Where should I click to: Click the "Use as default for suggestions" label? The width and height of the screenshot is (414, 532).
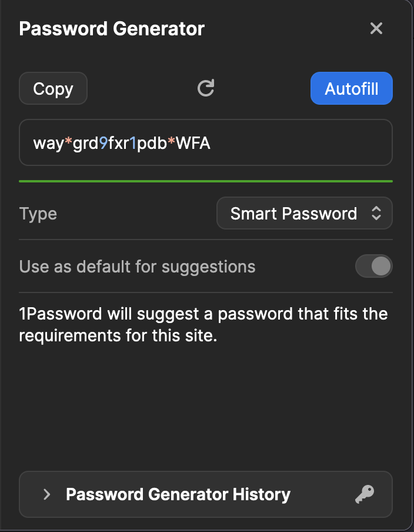pyautogui.click(x=137, y=267)
